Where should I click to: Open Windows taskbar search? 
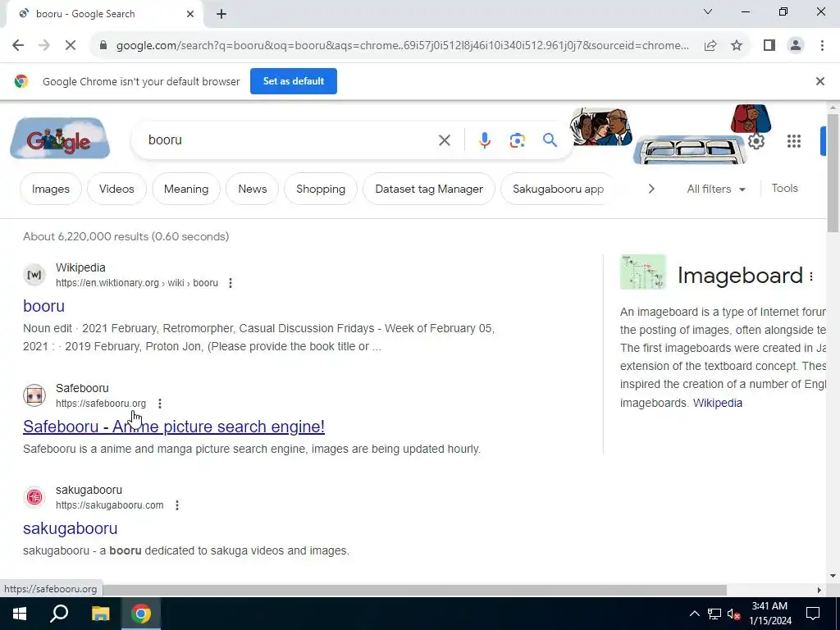pos(59,614)
